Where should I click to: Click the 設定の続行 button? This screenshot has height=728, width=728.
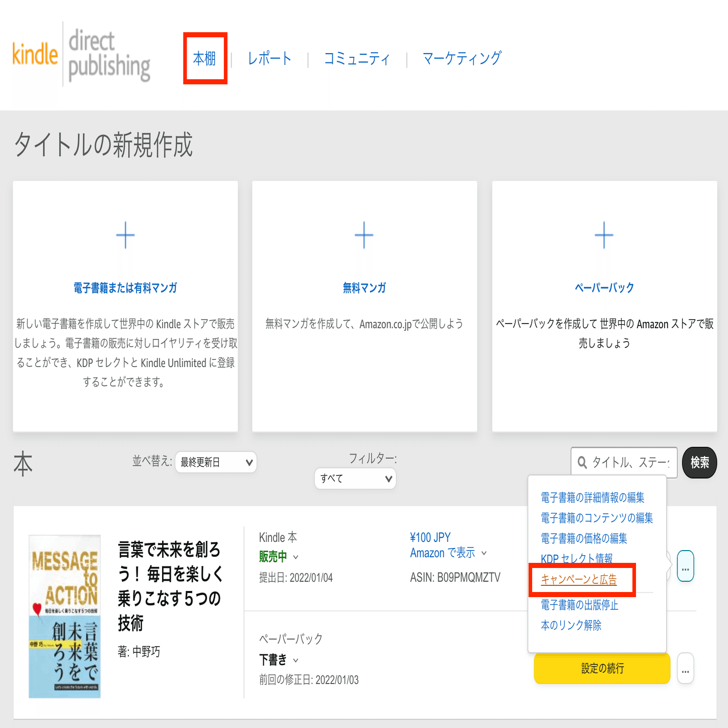(x=602, y=668)
